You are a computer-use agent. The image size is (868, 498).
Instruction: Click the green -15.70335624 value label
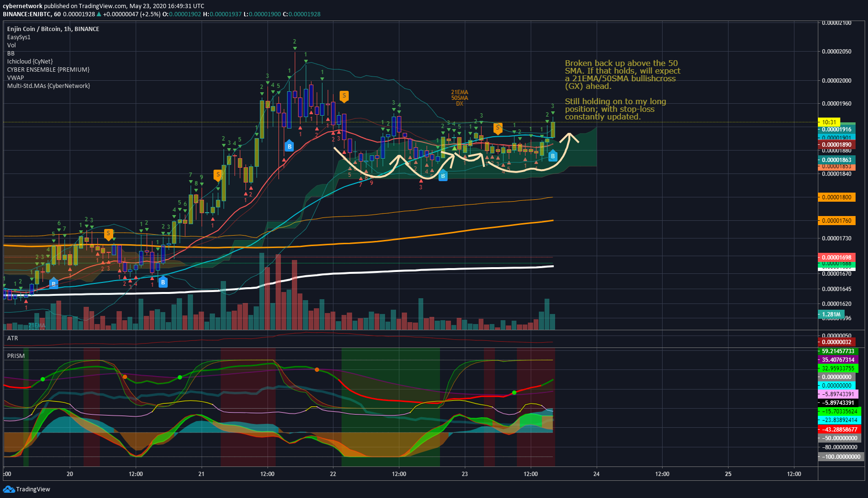pos(839,411)
